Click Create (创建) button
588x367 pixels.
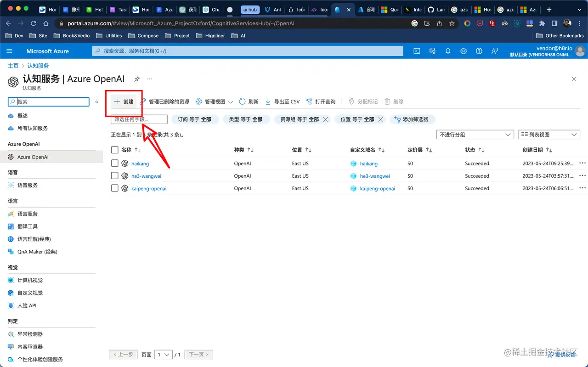[124, 102]
